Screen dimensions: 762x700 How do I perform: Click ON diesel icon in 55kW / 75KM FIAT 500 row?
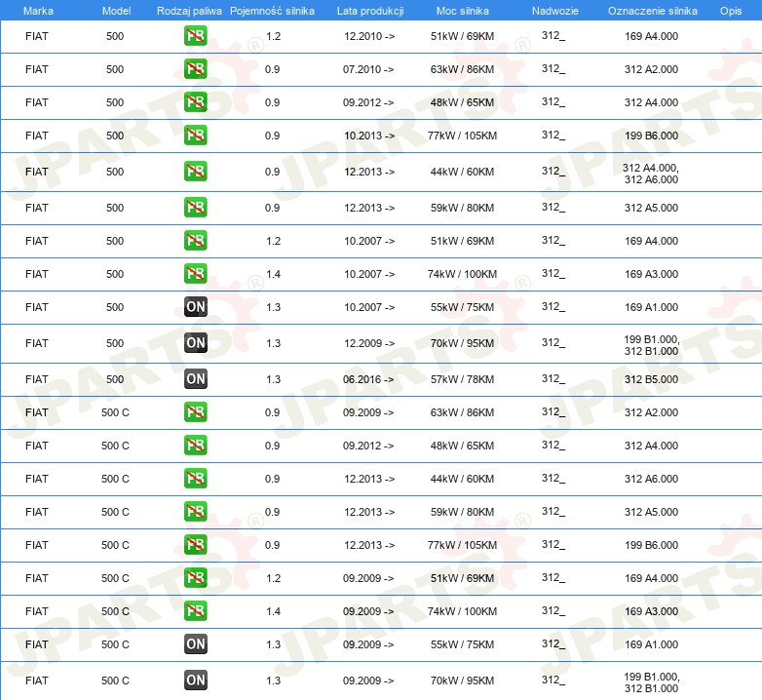pos(195,307)
